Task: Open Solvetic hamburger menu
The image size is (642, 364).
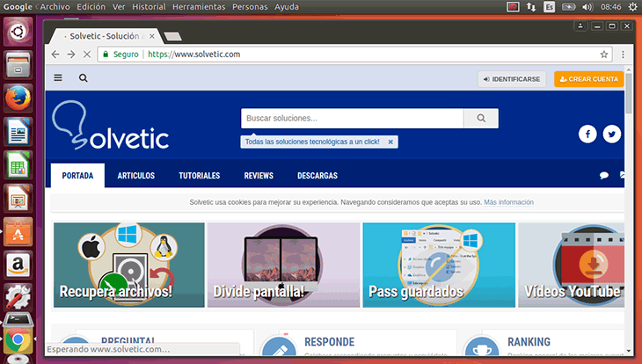Action: point(58,77)
